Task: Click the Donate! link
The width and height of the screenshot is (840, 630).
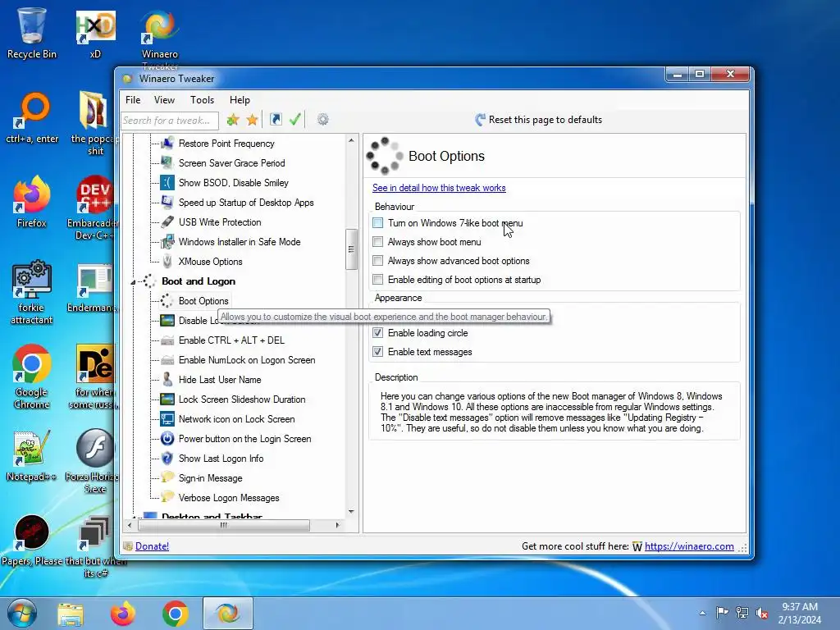Action: pyautogui.click(x=152, y=546)
